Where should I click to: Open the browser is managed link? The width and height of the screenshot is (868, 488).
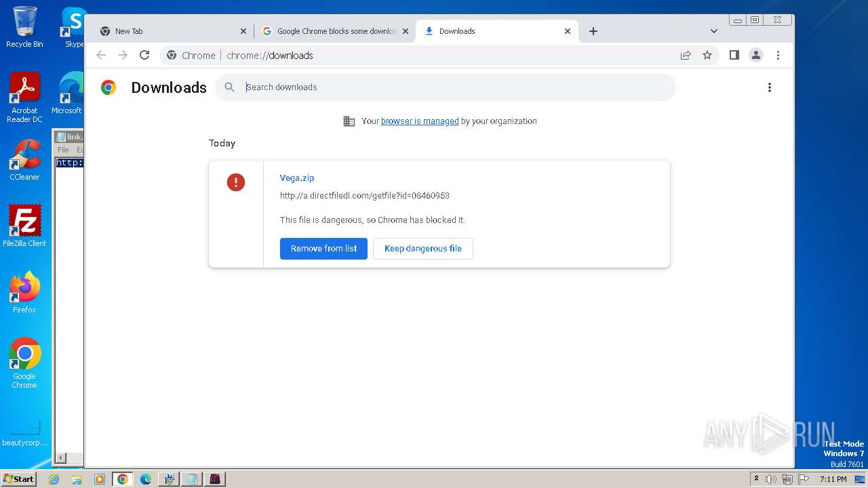pos(420,121)
